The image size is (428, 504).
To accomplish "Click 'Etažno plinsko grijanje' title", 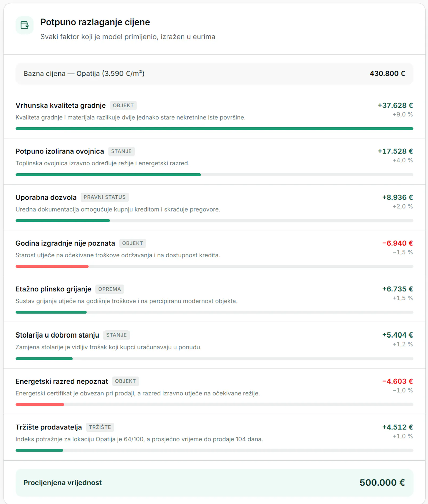I will [53, 289].
